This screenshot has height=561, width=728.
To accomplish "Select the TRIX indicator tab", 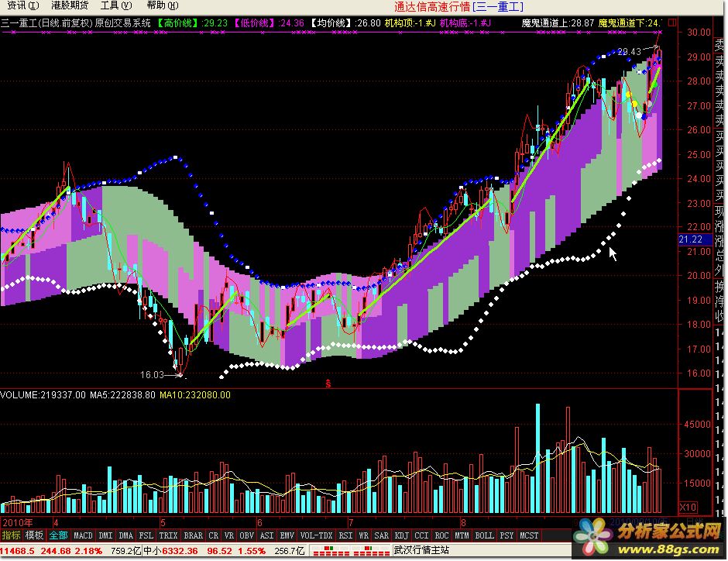I will click(x=168, y=535).
